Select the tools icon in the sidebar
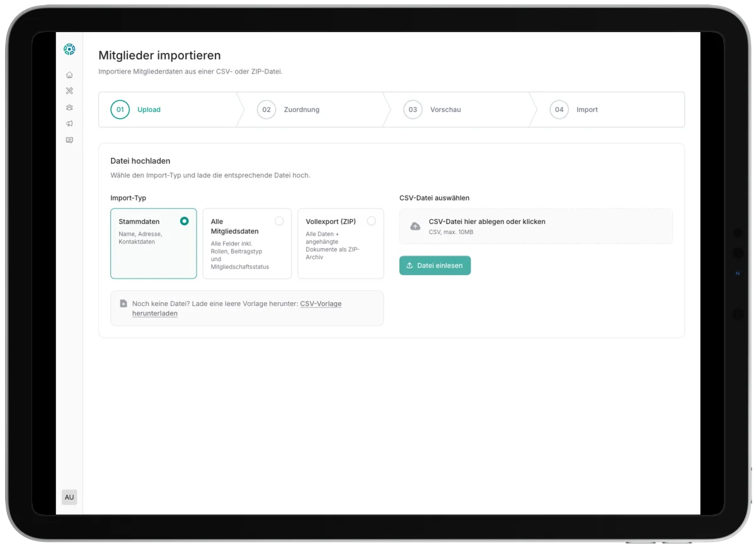Screen dimensions: 756x547 (69, 91)
